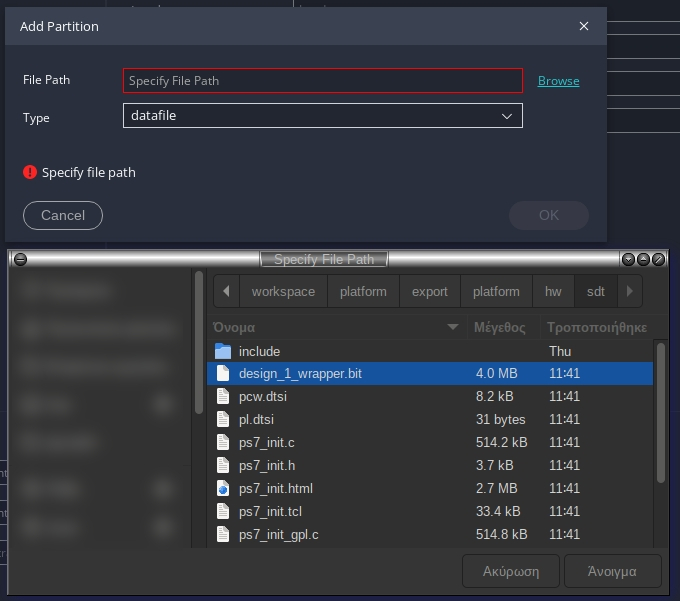Click the Ακύρωση button
Screen dimensions: 680x601
click(x=511, y=572)
